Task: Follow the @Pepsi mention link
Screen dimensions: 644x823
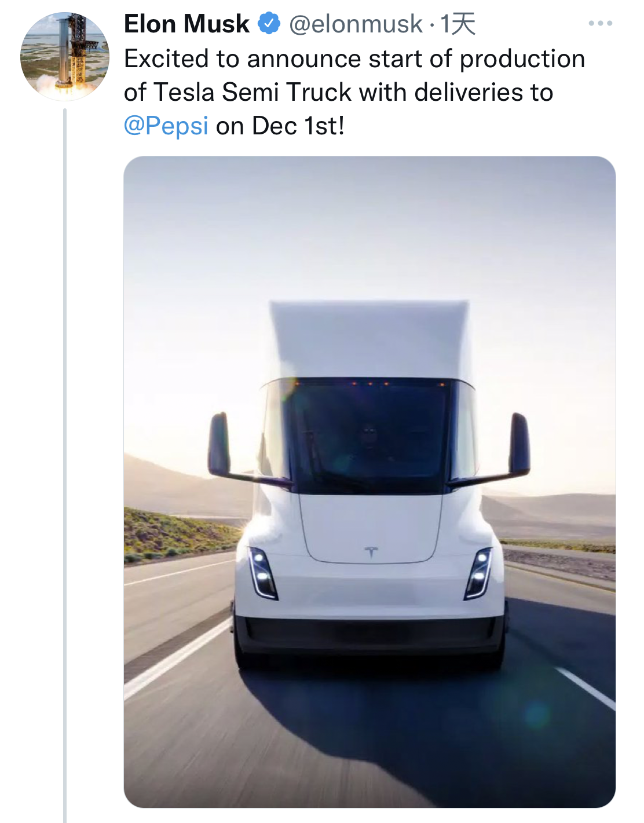Action: [166, 126]
